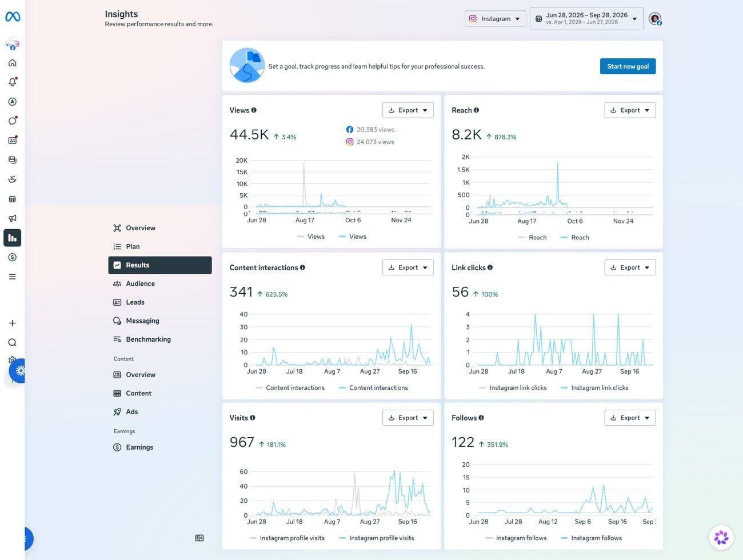Open the Planner calendar grid icon
The width and height of the screenshot is (743, 560).
[x=13, y=199]
